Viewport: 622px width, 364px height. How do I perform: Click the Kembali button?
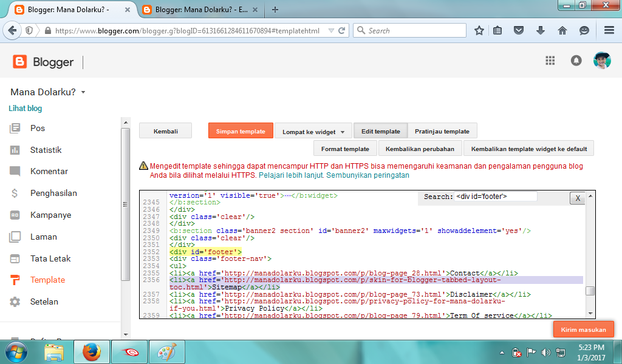pos(165,130)
